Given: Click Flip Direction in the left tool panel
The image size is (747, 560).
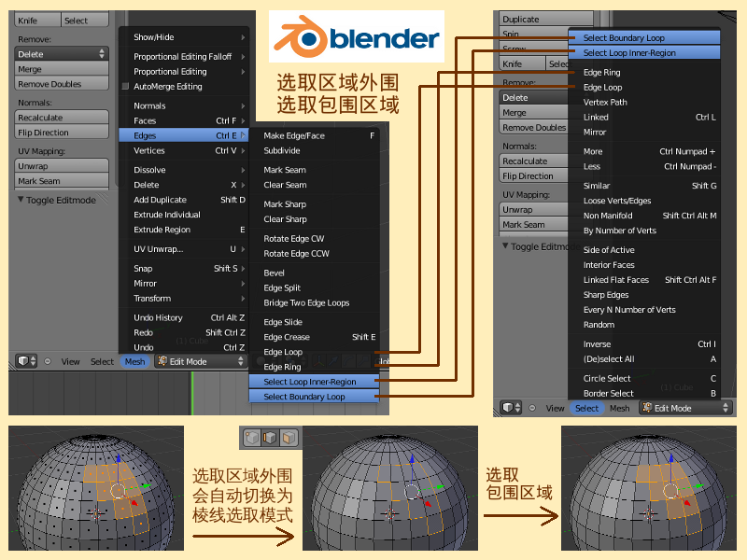Looking at the screenshot, I should click(x=61, y=133).
